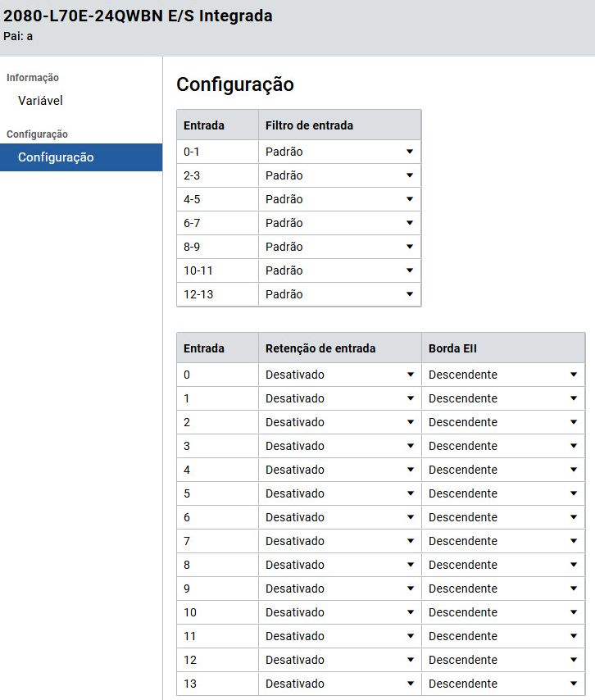
Task: Expand the input filter selector for Entrada 4-5
Action: 339,199
